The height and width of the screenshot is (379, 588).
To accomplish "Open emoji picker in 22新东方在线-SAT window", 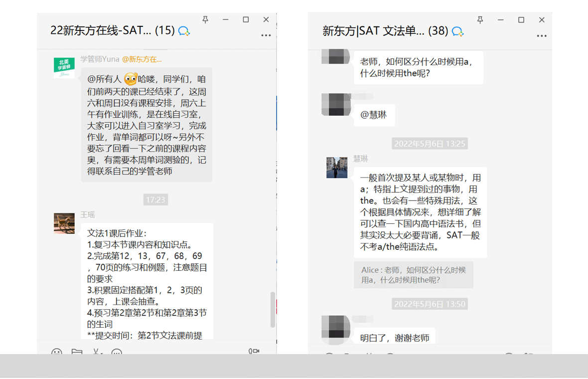I will coord(57,352).
